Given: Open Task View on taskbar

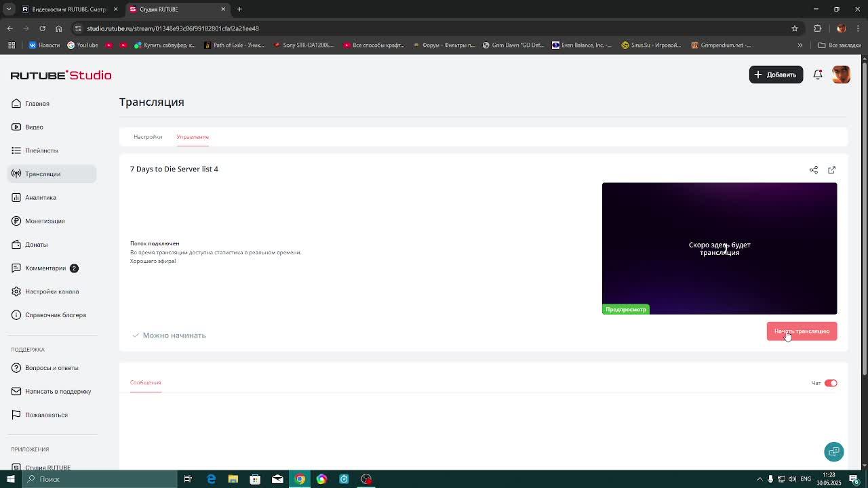Looking at the screenshot, I should pos(188,479).
